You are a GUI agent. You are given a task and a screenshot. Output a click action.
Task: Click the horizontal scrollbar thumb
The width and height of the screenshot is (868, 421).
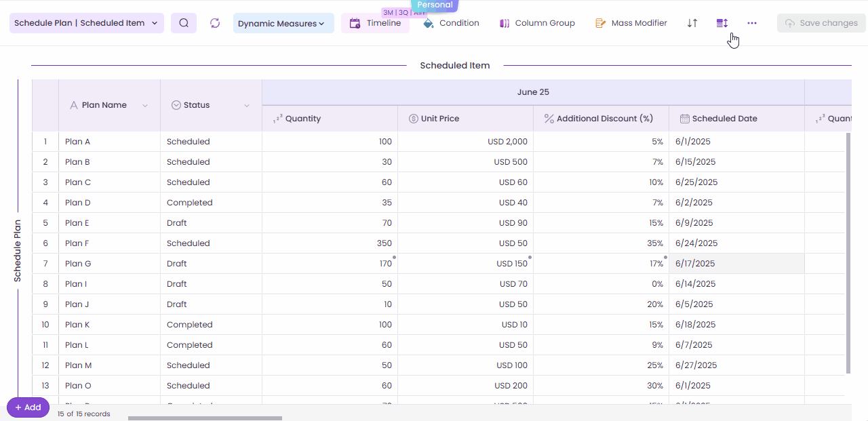tap(205, 418)
